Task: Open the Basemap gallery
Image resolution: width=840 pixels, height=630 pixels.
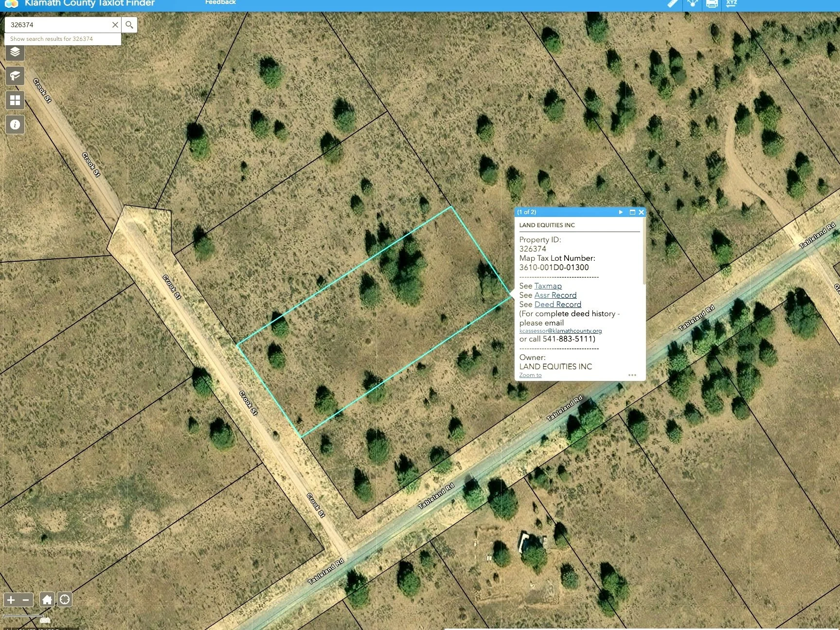Action: pyautogui.click(x=15, y=100)
